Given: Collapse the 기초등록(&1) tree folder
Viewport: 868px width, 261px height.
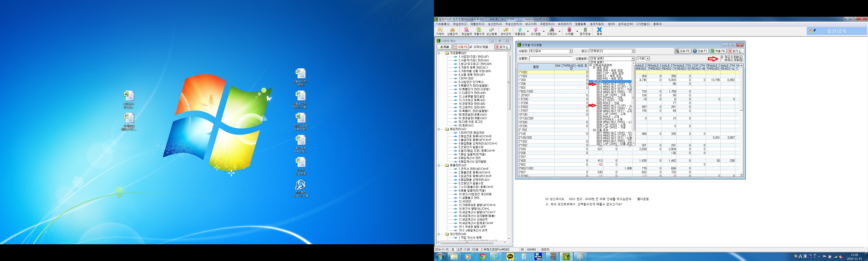Looking at the screenshot, I should 439,53.
